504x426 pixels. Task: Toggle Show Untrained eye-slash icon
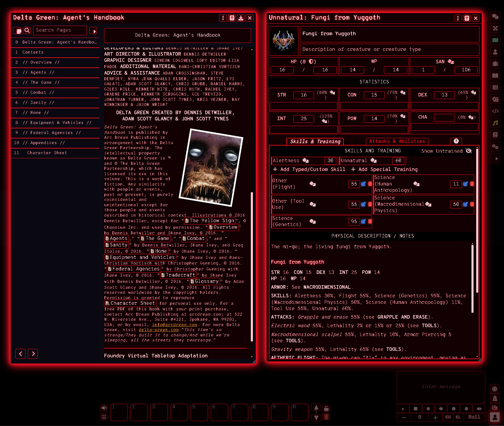click(x=469, y=151)
